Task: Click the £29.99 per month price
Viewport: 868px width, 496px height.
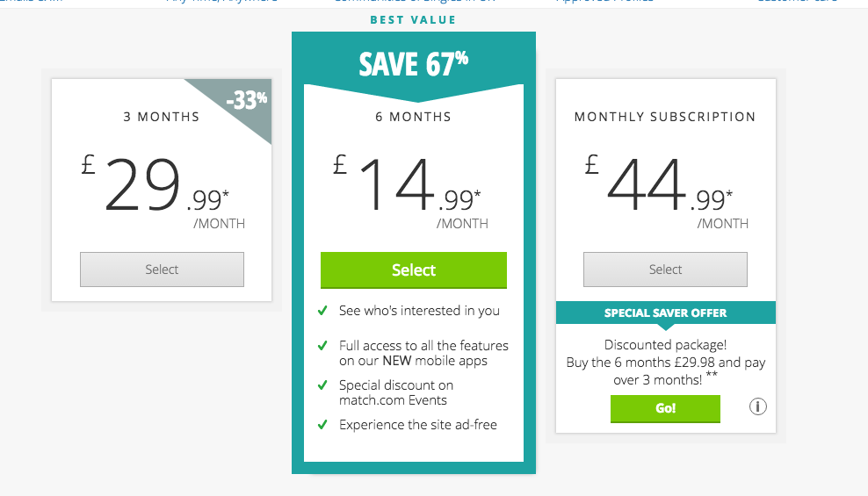Action: point(163,192)
